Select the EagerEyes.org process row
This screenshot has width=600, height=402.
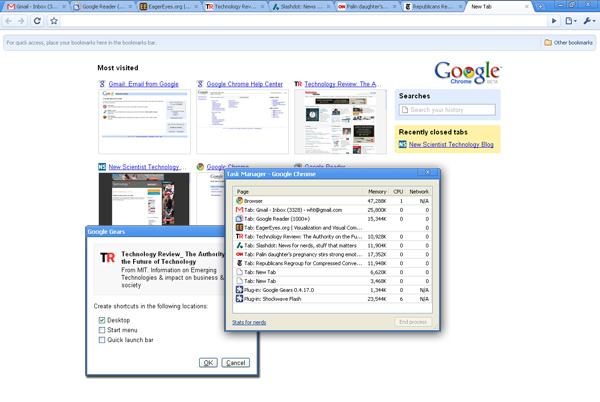pos(333,228)
